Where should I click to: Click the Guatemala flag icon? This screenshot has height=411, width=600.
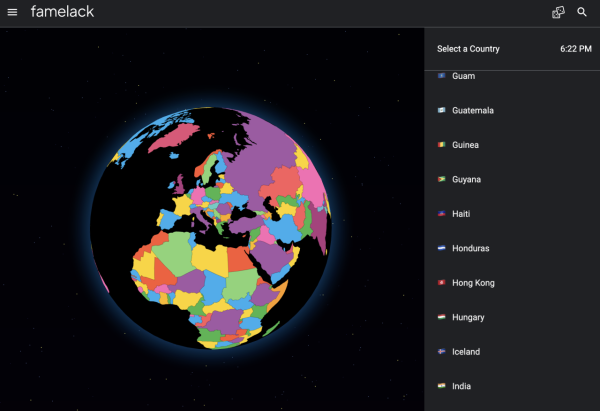click(x=441, y=111)
